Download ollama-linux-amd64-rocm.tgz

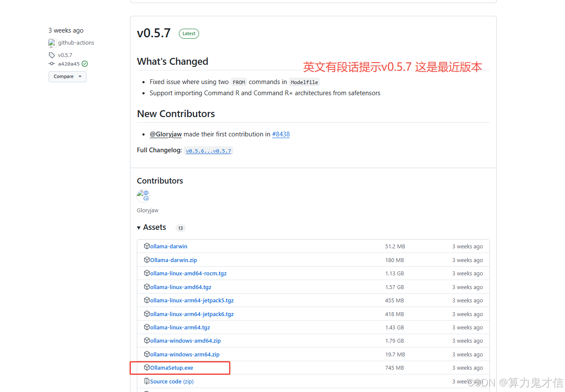tap(188, 273)
